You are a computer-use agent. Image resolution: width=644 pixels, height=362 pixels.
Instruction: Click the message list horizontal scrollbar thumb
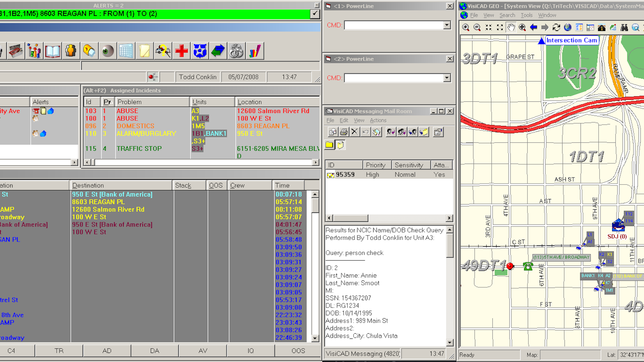[350, 218]
